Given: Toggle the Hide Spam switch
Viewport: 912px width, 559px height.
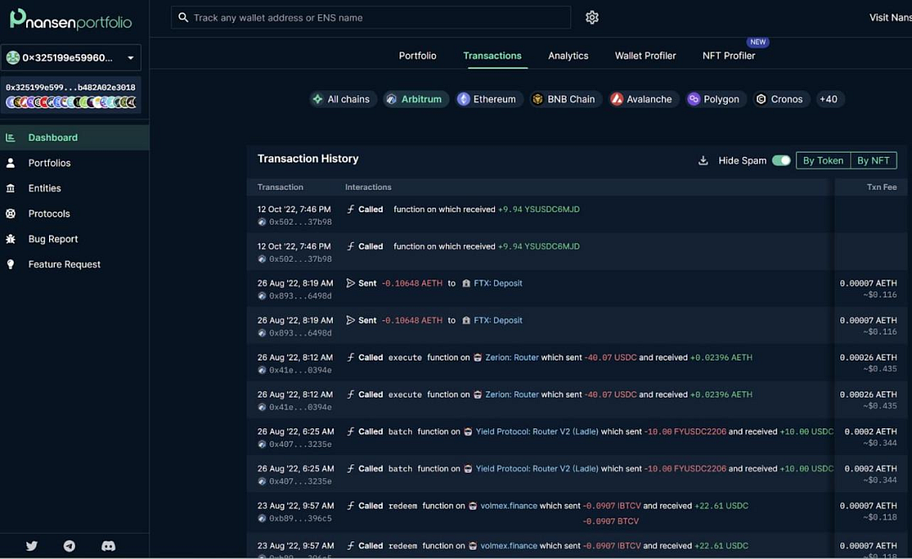Looking at the screenshot, I should [781, 161].
